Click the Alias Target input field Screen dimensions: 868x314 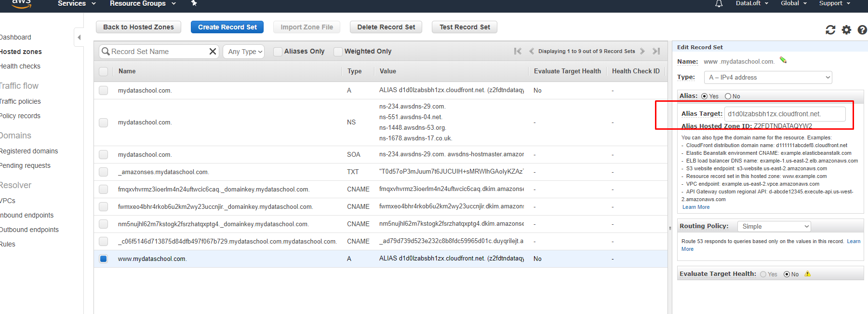[x=785, y=114]
